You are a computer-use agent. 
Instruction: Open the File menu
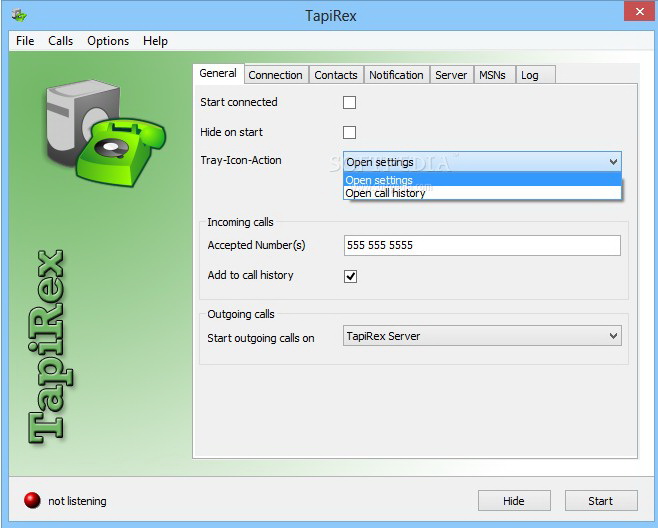[x=25, y=41]
